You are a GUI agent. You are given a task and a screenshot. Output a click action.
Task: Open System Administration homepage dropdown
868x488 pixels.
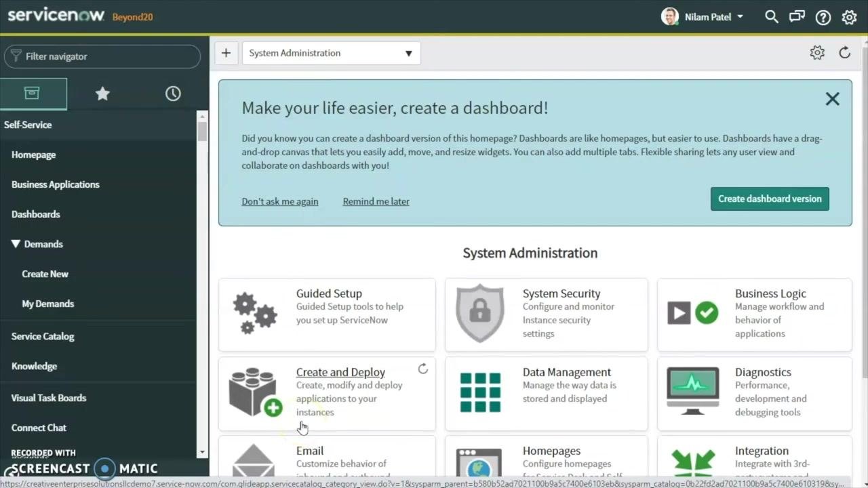click(x=331, y=53)
